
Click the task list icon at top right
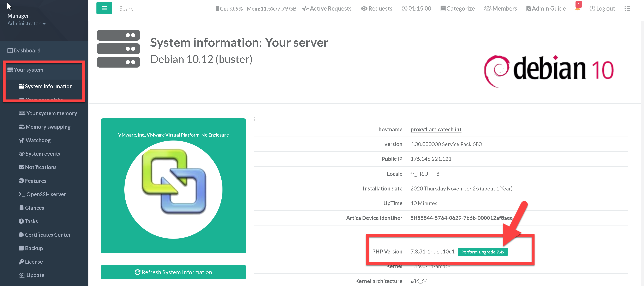tap(627, 8)
